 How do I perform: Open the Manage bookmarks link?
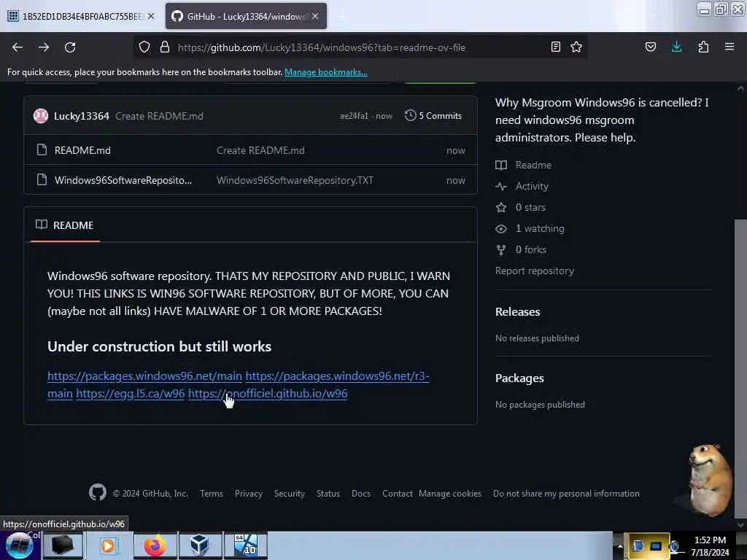[x=326, y=72]
